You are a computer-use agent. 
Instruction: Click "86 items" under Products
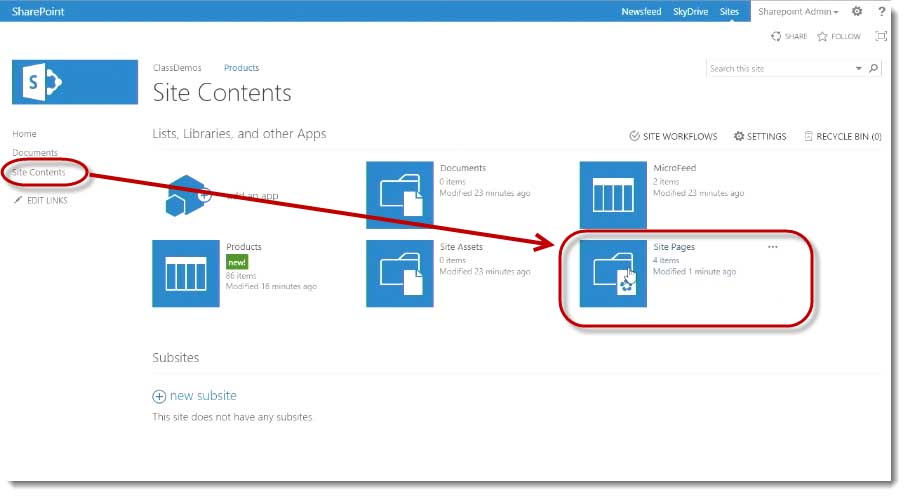pyautogui.click(x=241, y=276)
